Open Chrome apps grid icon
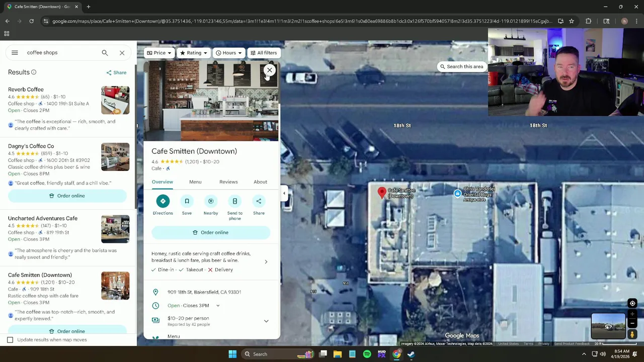 [x=7, y=34]
